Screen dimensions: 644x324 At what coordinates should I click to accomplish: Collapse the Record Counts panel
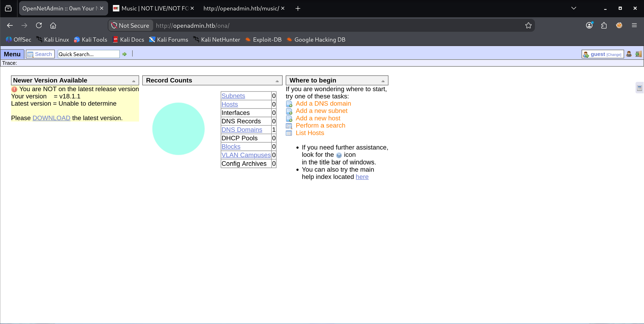point(277,81)
